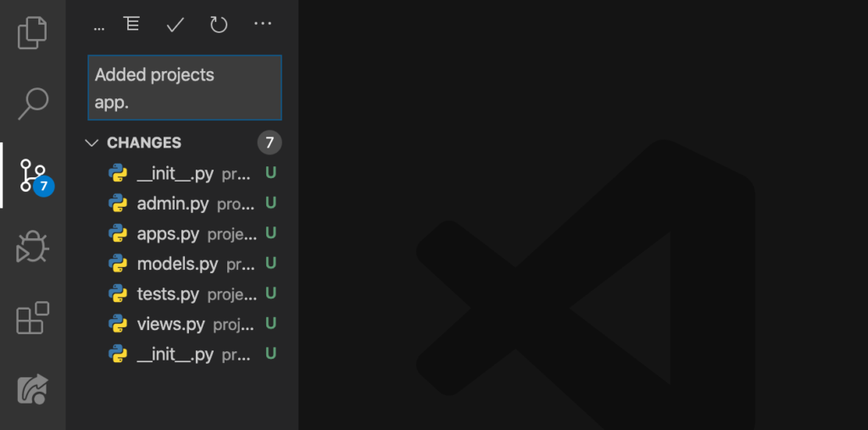The image size is (868, 430).
Task: Open the Extensions view icon
Action: [x=33, y=317]
